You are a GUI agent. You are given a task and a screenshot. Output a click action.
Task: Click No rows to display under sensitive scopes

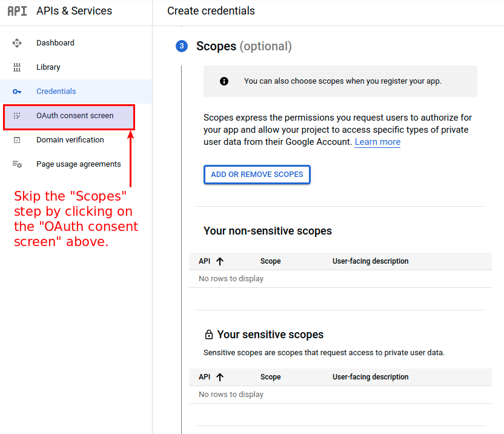(231, 395)
